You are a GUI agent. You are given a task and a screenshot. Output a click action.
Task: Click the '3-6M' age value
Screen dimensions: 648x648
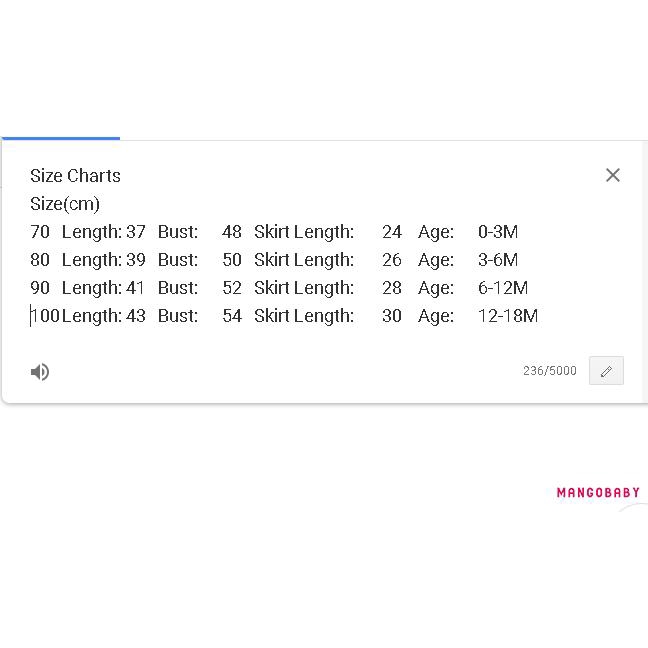(498, 260)
